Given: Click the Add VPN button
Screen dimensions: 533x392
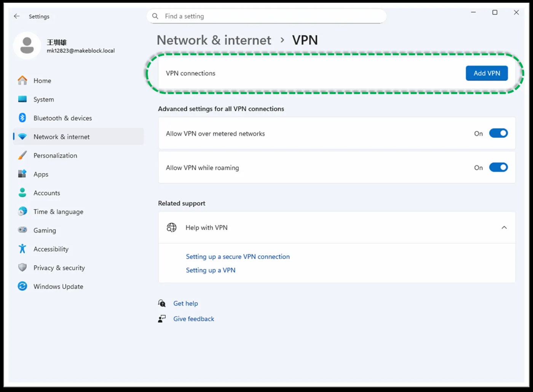Looking at the screenshot, I should [x=487, y=73].
